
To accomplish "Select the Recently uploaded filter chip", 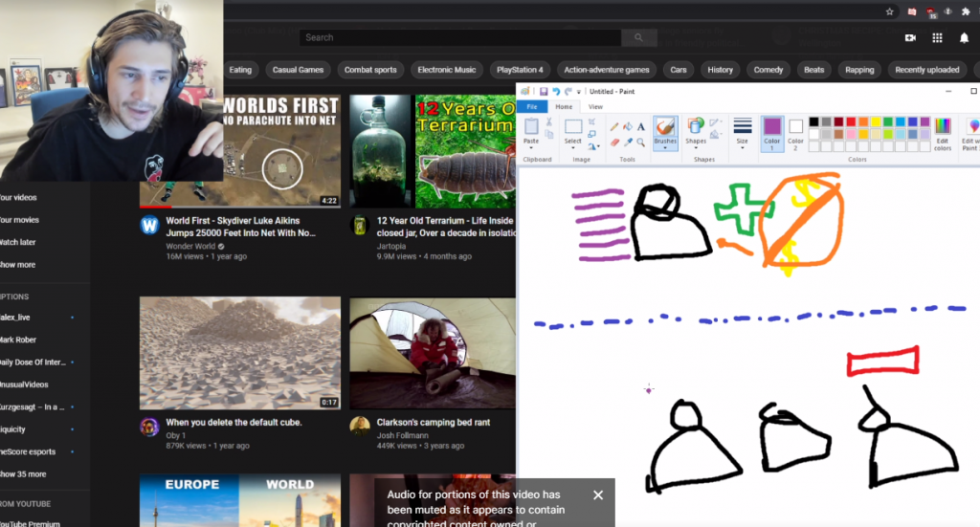I will point(926,70).
